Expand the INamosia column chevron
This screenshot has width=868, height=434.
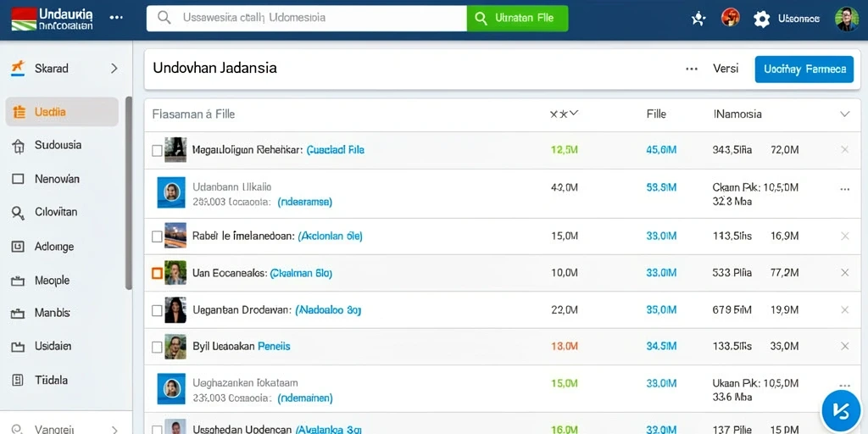coord(845,114)
